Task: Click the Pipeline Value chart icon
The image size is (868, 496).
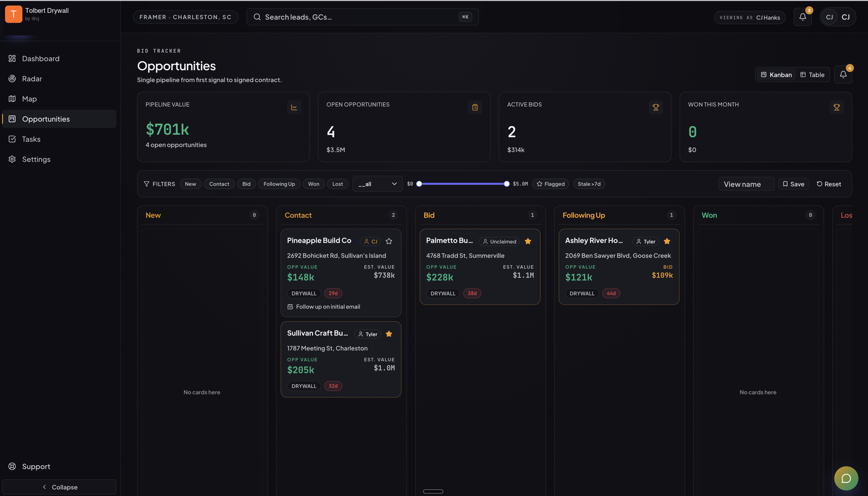Action: 294,107
